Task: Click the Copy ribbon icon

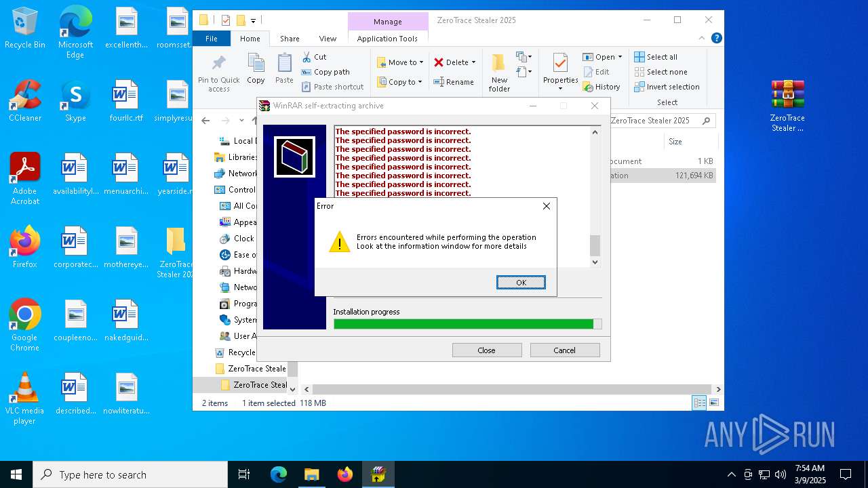Action: pyautogui.click(x=256, y=69)
